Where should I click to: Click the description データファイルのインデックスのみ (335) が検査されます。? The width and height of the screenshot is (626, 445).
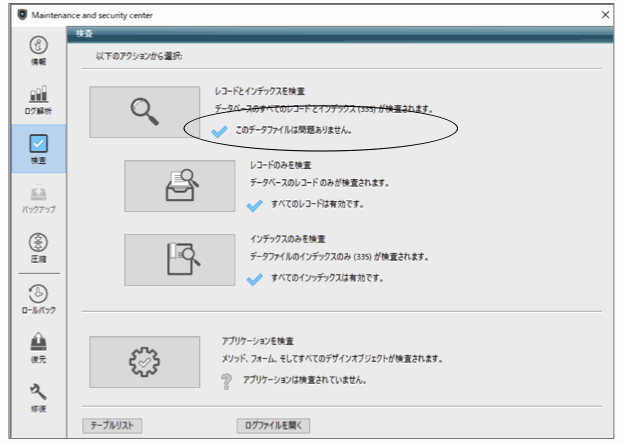339,256
